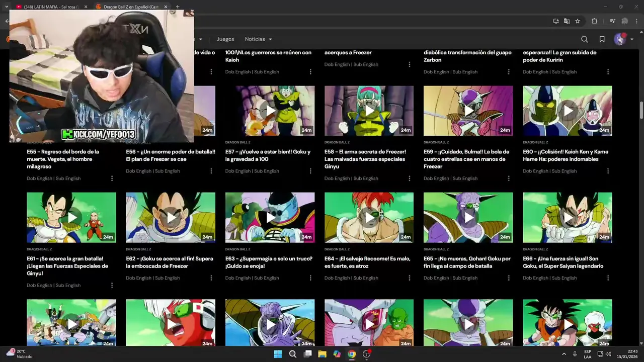Open the Chrome three-dot menu
This screenshot has height=362, width=644.
(636, 21)
